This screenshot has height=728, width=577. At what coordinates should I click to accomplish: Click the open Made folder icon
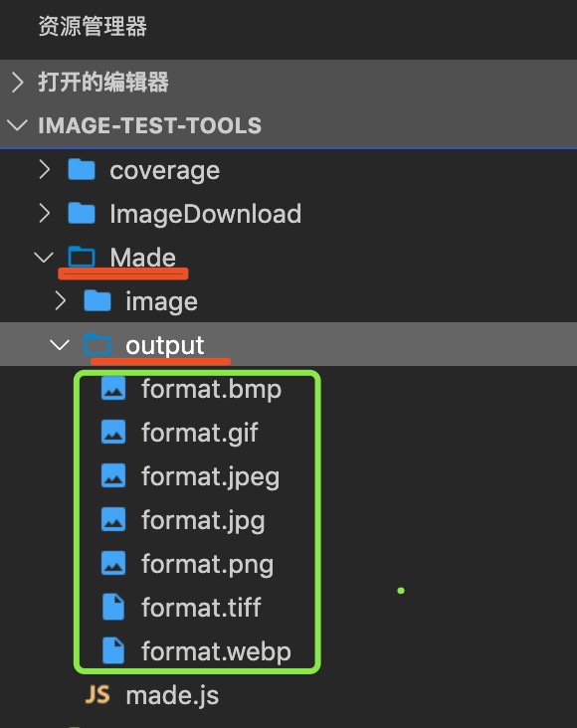(x=82, y=257)
